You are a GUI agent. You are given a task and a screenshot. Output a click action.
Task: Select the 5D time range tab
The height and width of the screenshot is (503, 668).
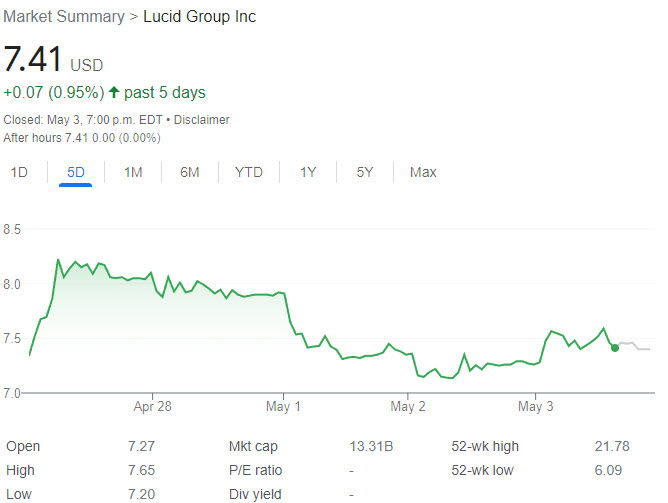coord(76,172)
